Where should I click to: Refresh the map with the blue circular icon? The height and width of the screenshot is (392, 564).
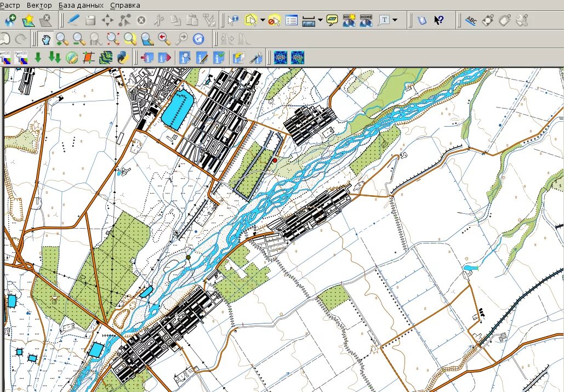[x=198, y=39]
